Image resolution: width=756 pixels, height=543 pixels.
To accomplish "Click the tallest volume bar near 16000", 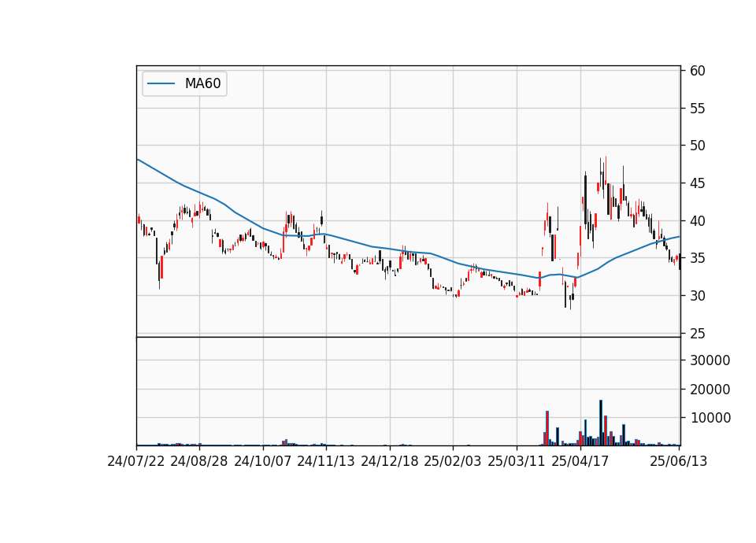I will (x=601, y=423).
